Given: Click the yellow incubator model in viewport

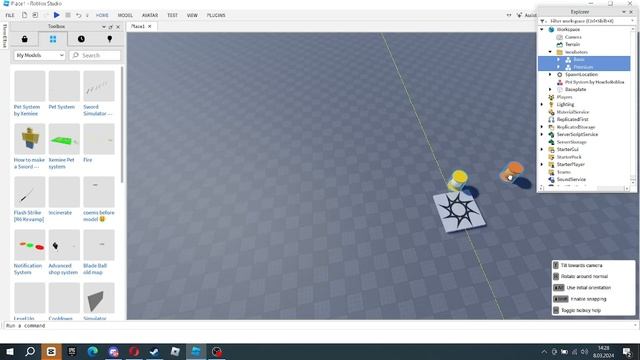Looking at the screenshot, I should tap(458, 180).
